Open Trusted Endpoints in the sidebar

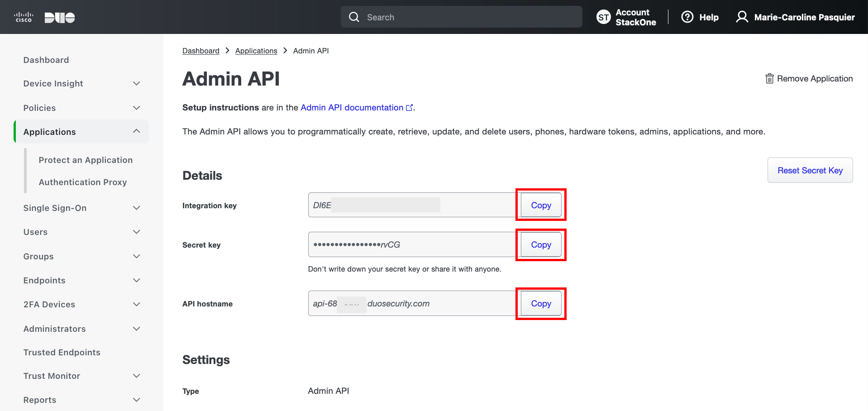(62, 353)
